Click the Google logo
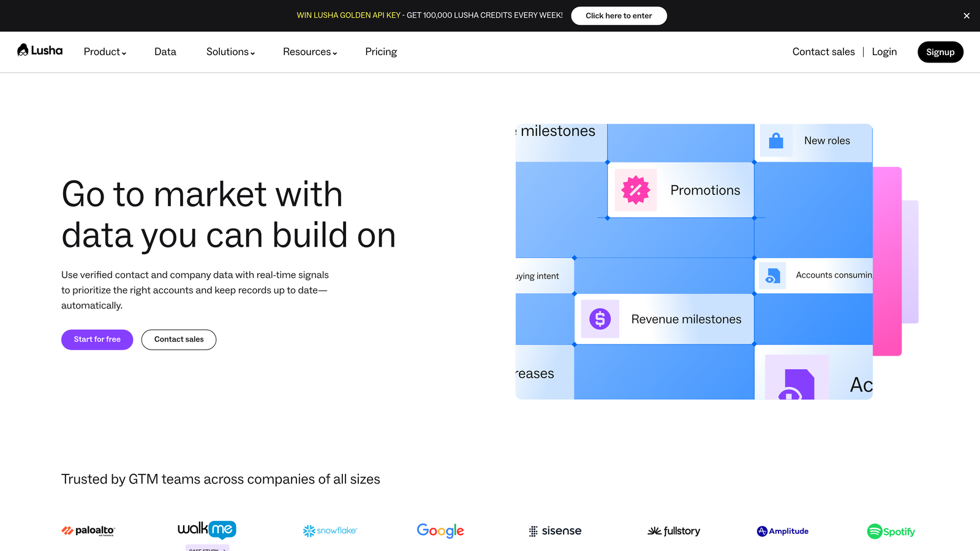The width and height of the screenshot is (980, 551). [440, 530]
